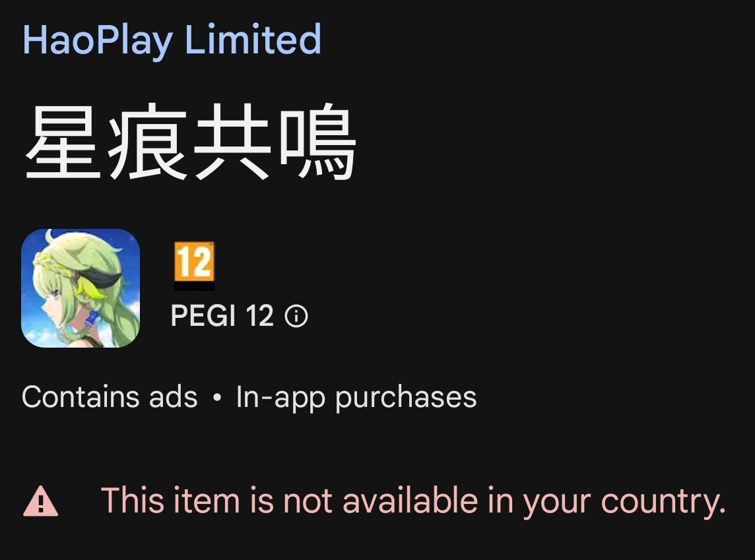Viewport: 755px width, 560px height.
Task: Tap the orange PEGI 12 rating badge
Action: [x=194, y=266]
